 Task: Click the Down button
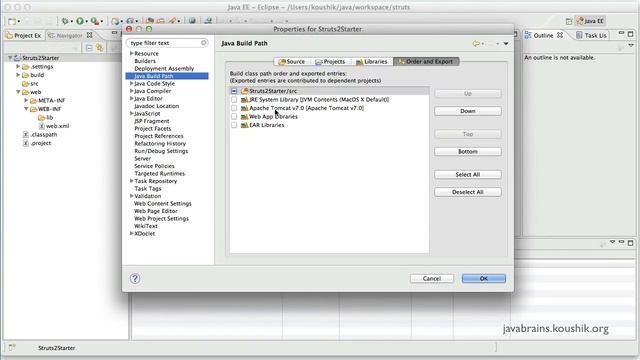click(468, 111)
